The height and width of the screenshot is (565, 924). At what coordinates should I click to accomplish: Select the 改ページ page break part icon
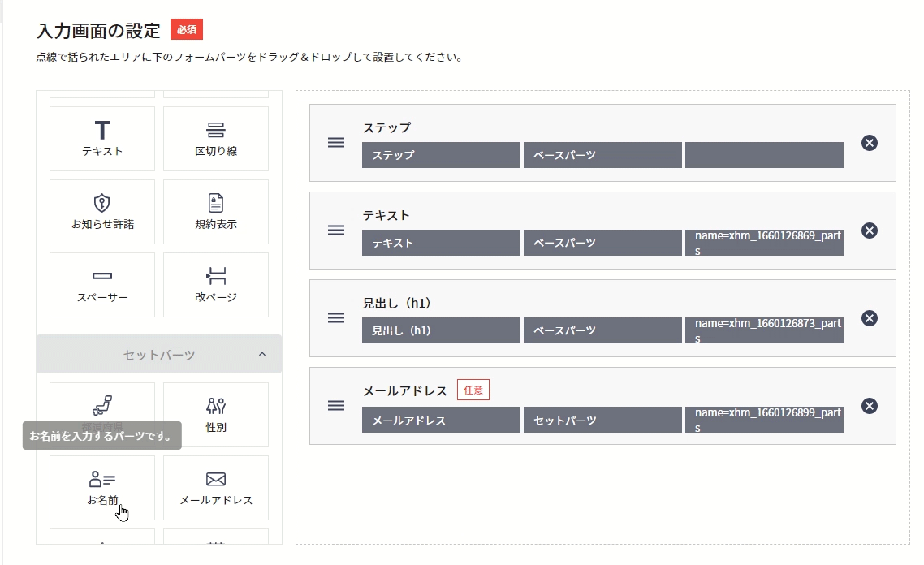215,284
